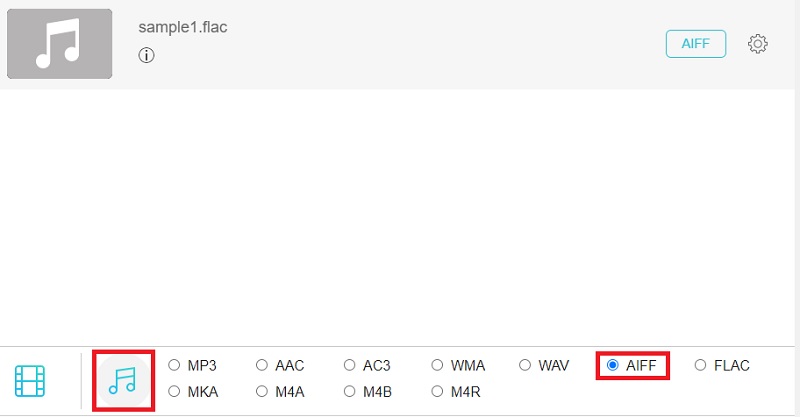Select the M4R ringtone format
Screen dimensions: 800x417
point(438,391)
